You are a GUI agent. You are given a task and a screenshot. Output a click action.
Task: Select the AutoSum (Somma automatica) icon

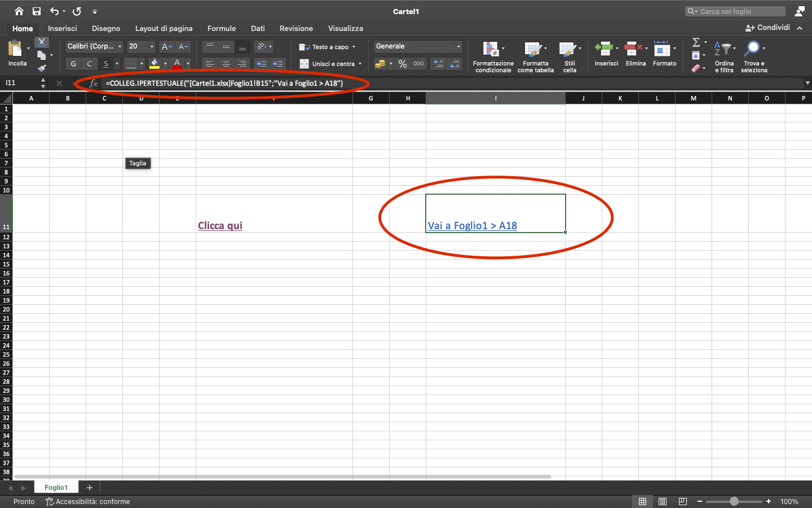(x=696, y=42)
